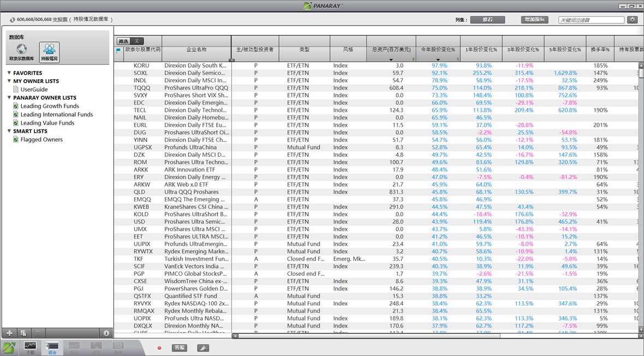
Task: Open the UserGuide list document
Action: click(34, 90)
